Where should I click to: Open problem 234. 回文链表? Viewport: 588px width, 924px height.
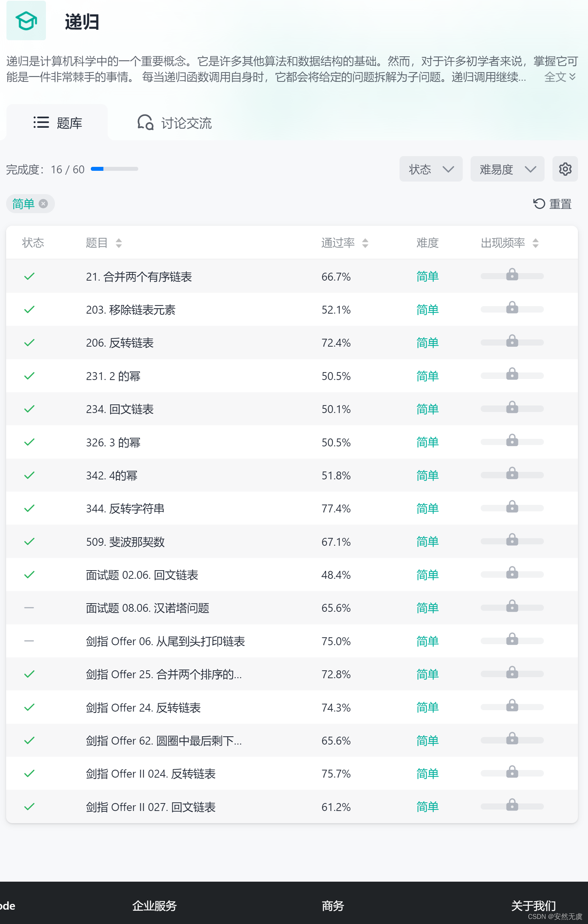pyautogui.click(x=120, y=409)
